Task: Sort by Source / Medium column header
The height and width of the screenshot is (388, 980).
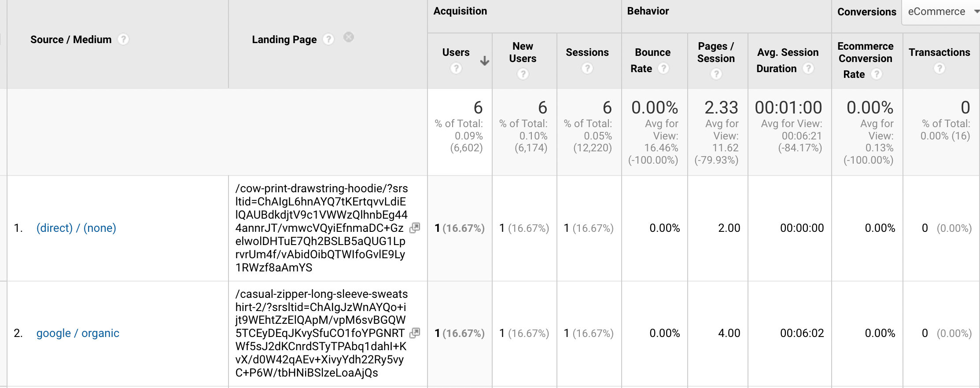Action: click(71, 40)
